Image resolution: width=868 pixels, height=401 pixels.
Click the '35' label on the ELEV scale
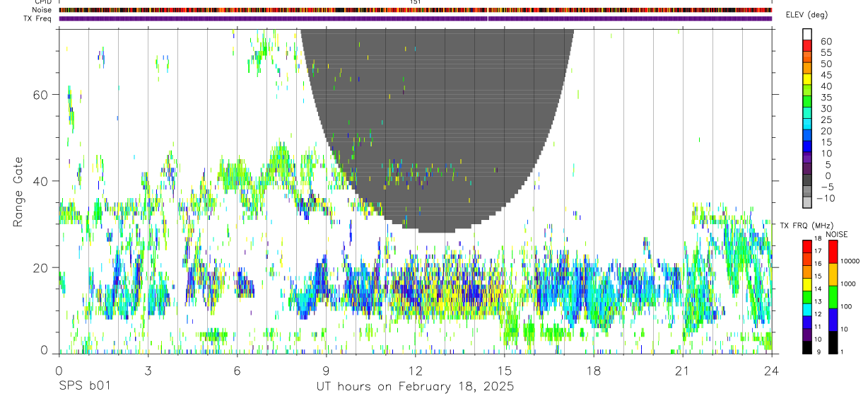pyautogui.click(x=826, y=98)
